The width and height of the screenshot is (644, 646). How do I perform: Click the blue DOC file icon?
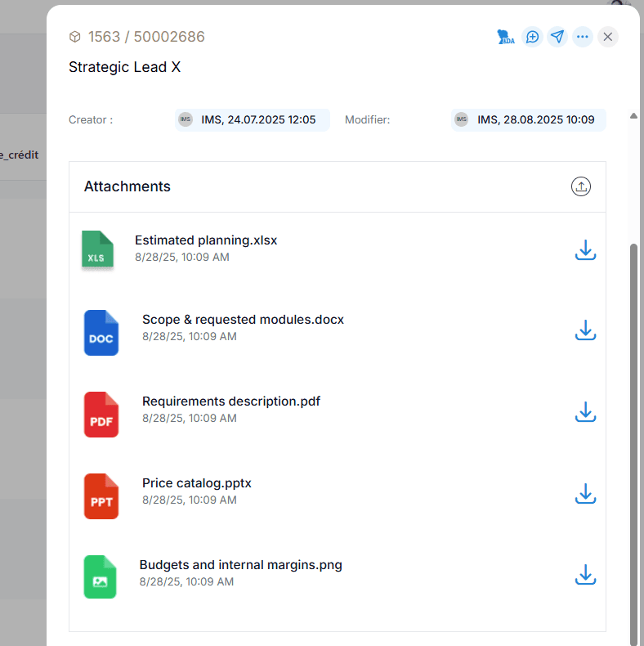[x=101, y=332]
